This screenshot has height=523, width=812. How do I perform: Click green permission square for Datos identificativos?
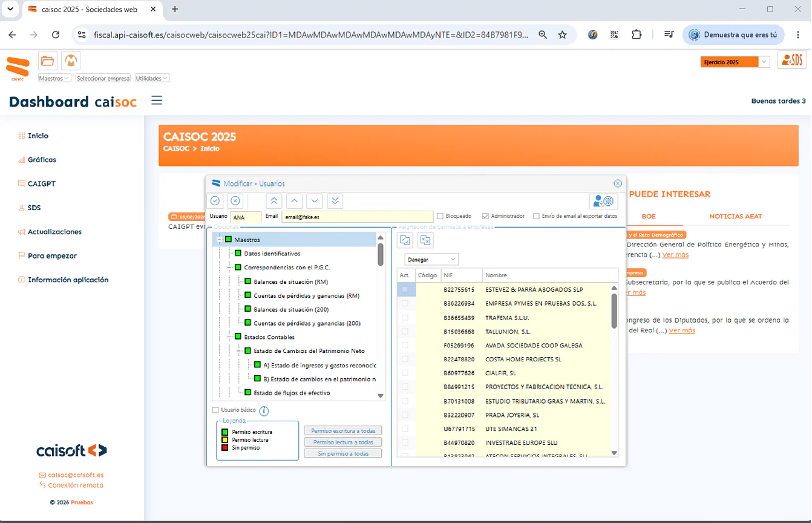tap(238, 254)
